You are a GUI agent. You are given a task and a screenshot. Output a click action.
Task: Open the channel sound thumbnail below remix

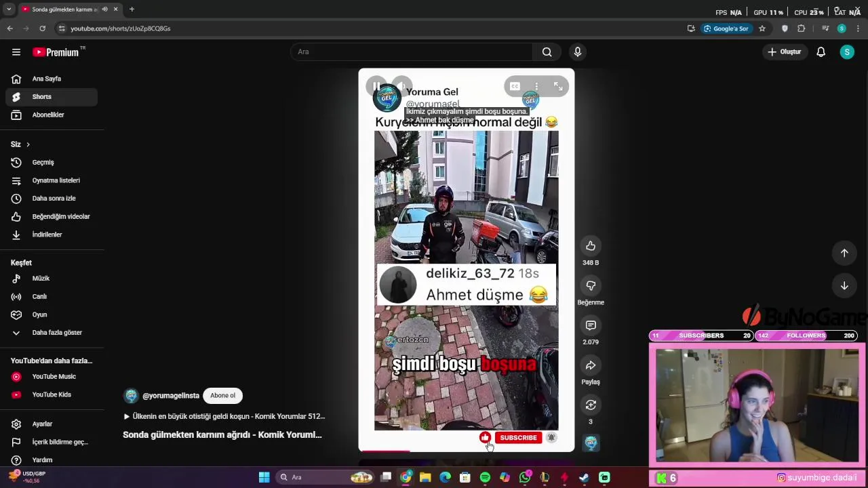[591, 443]
